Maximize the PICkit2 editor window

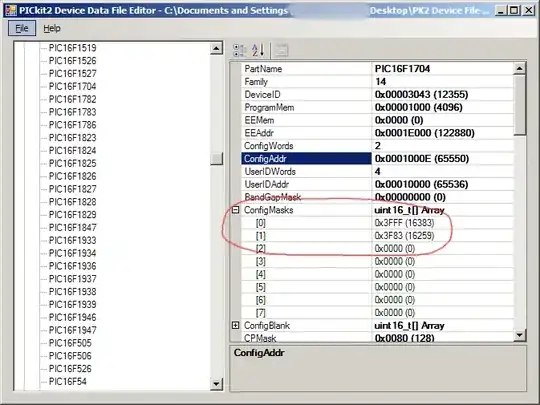pyautogui.click(x=514, y=10)
